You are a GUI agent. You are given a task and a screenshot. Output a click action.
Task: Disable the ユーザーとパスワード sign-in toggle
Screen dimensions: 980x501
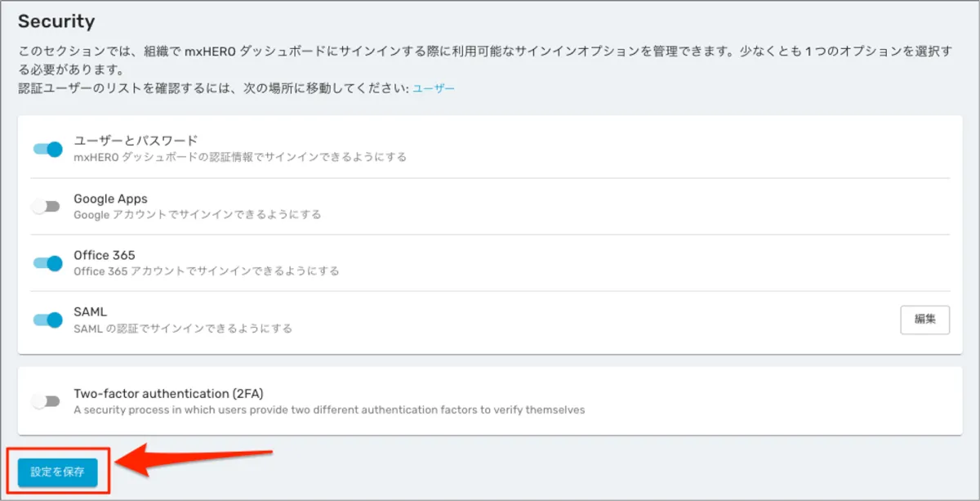point(47,150)
